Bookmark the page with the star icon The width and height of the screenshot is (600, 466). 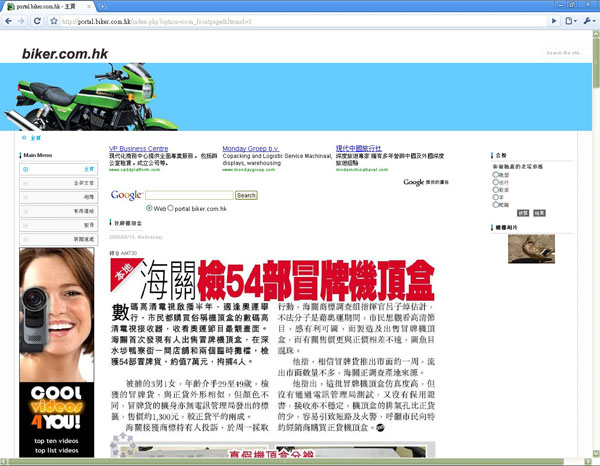tap(52, 21)
